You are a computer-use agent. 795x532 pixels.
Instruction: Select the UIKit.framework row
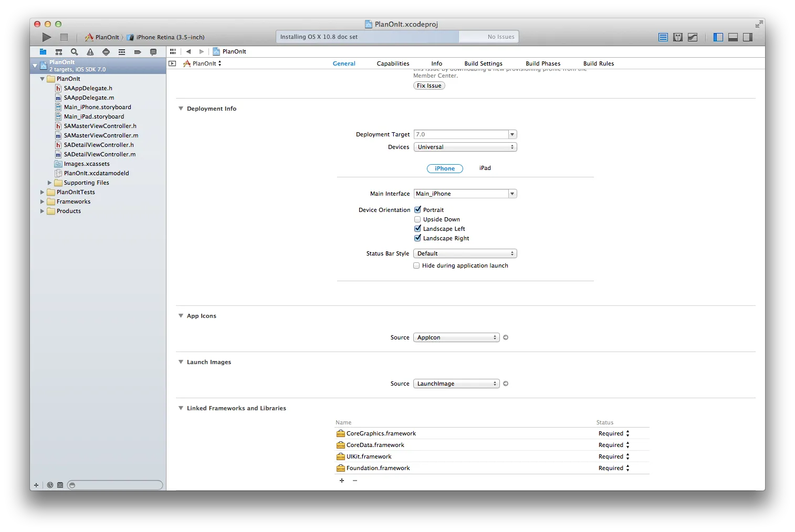(x=492, y=456)
